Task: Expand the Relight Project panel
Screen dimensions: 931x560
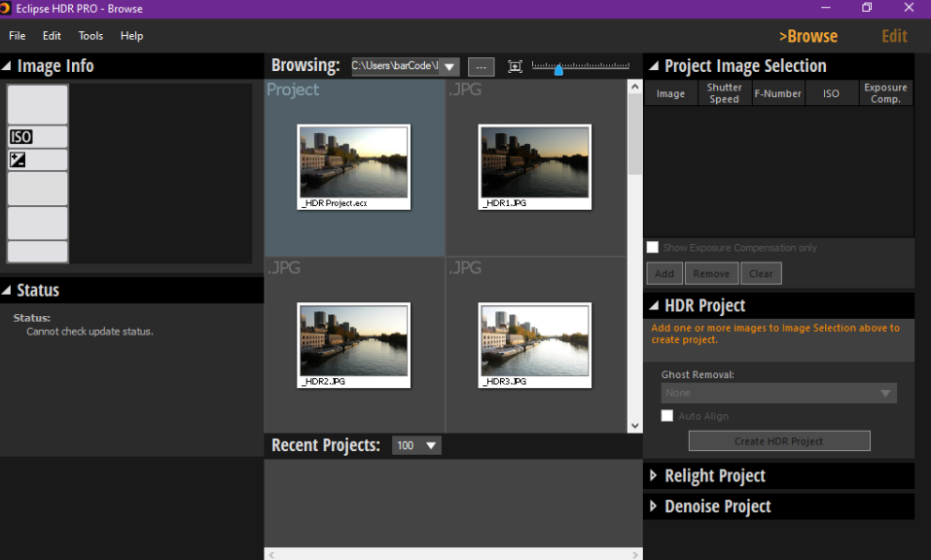Action: point(653,475)
